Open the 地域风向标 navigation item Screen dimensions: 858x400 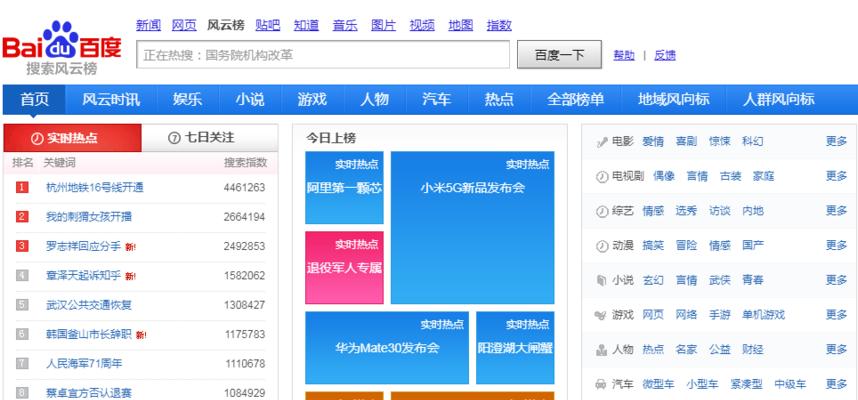click(x=674, y=99)
